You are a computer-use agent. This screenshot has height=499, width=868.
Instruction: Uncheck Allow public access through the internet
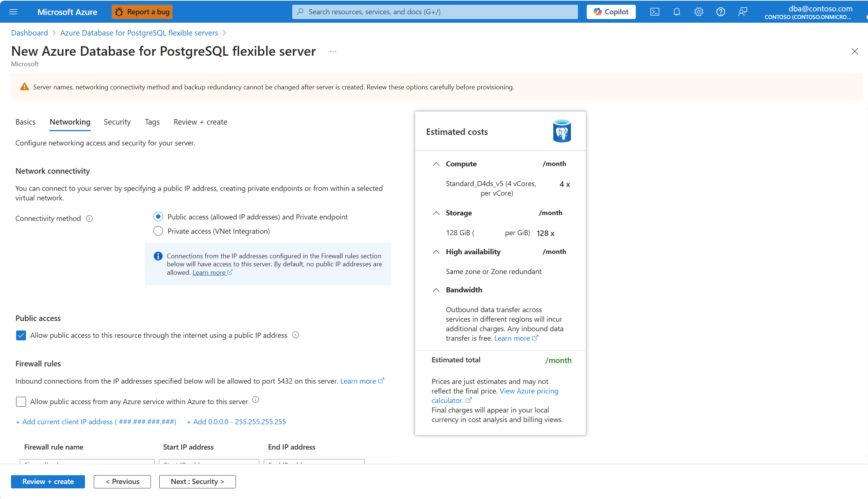21,335
